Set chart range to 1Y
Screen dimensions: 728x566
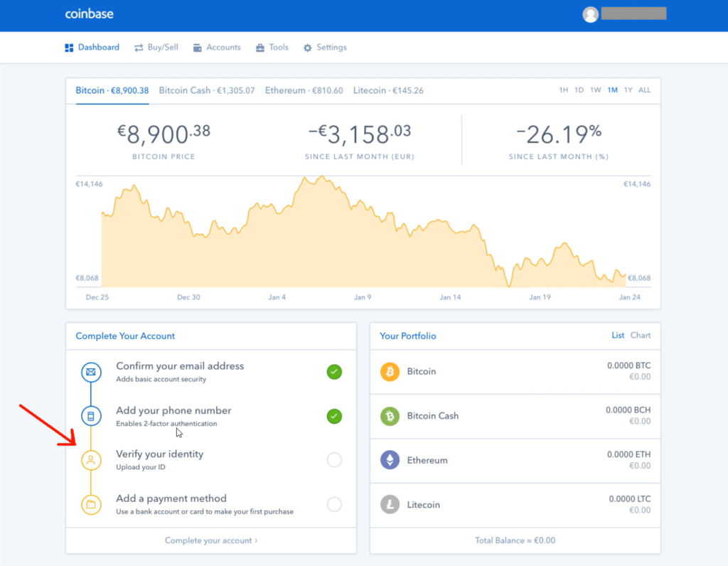pyautogui.click(x=628, y=90)
